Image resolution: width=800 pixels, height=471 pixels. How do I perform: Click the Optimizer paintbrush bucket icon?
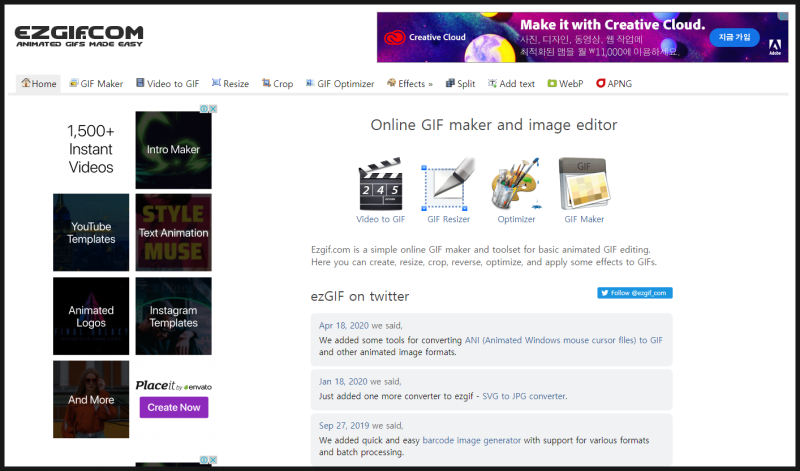point(516,184)
